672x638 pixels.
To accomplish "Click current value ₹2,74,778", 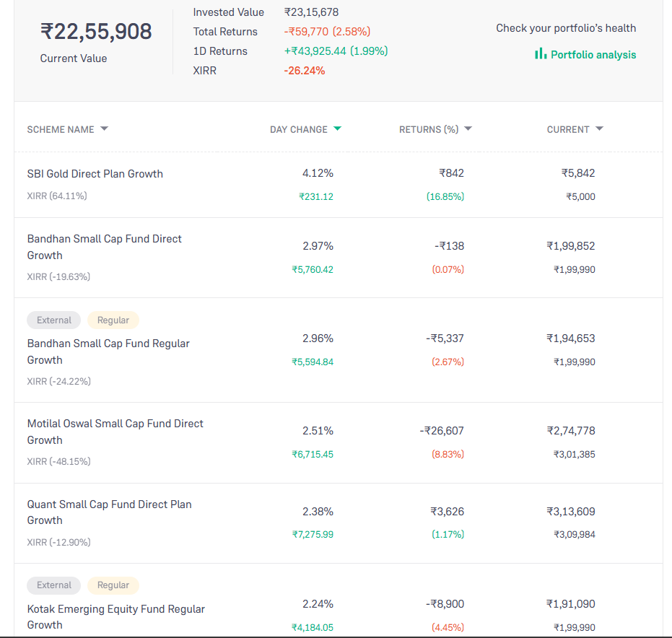I will pyautogui.click(x=571, y=431).
